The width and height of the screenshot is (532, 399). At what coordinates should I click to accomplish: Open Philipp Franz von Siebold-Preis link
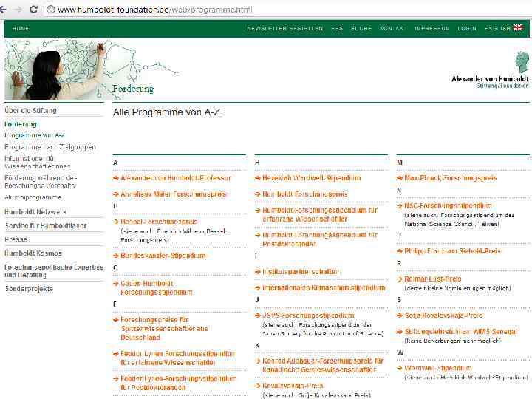click(452, 251)
